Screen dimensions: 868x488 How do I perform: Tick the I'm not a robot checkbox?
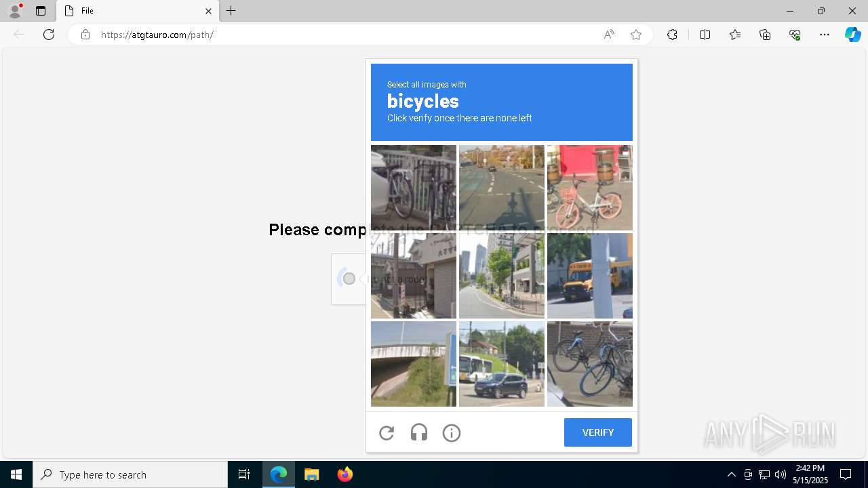click(x=349, y=279)
